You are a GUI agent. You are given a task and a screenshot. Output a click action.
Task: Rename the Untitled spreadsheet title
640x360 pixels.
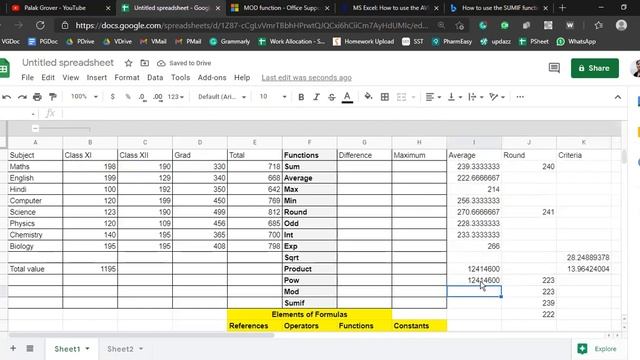(68, 62)
